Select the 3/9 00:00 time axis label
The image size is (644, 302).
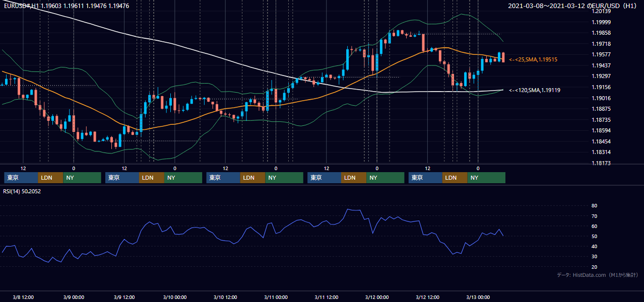74,297
